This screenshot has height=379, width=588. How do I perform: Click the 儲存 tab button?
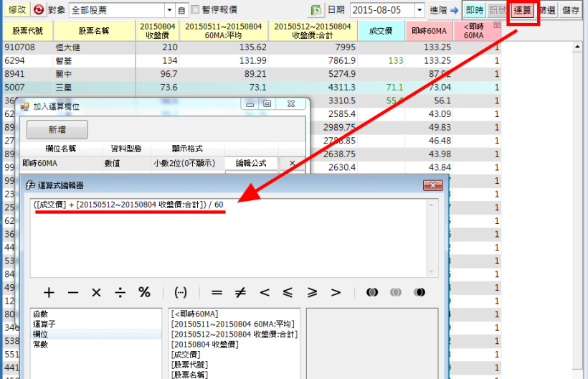click(x=571, y=10)
